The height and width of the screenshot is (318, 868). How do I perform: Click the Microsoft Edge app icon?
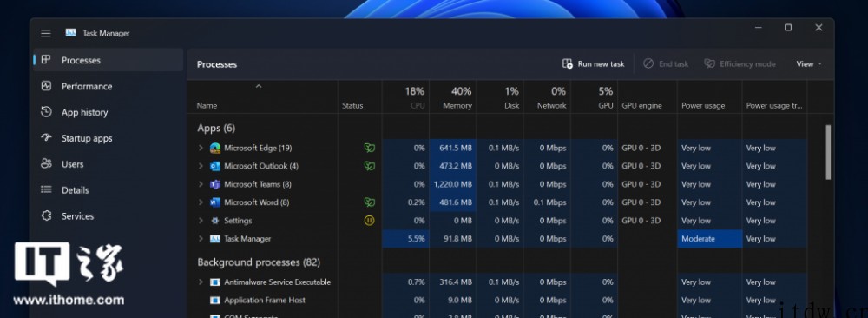(215, 148)
